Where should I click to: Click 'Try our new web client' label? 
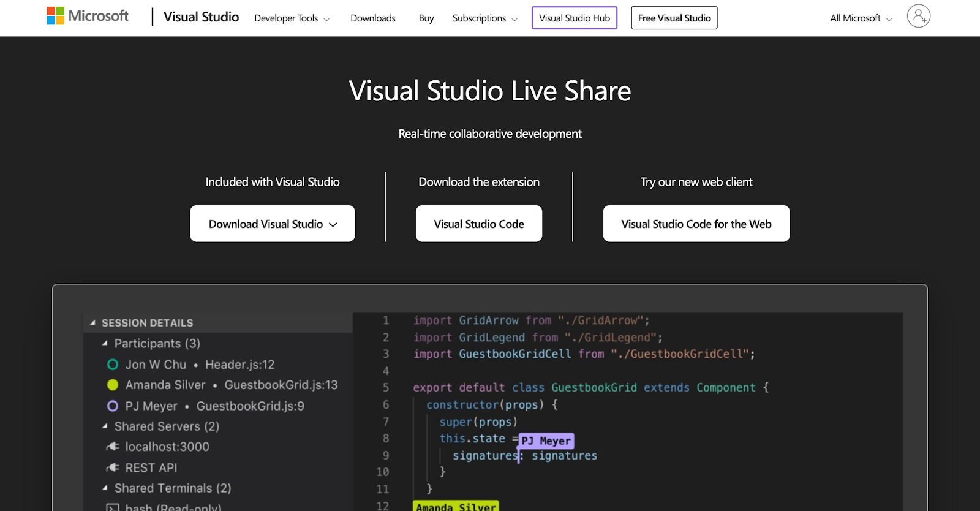(x=696, y=182)
